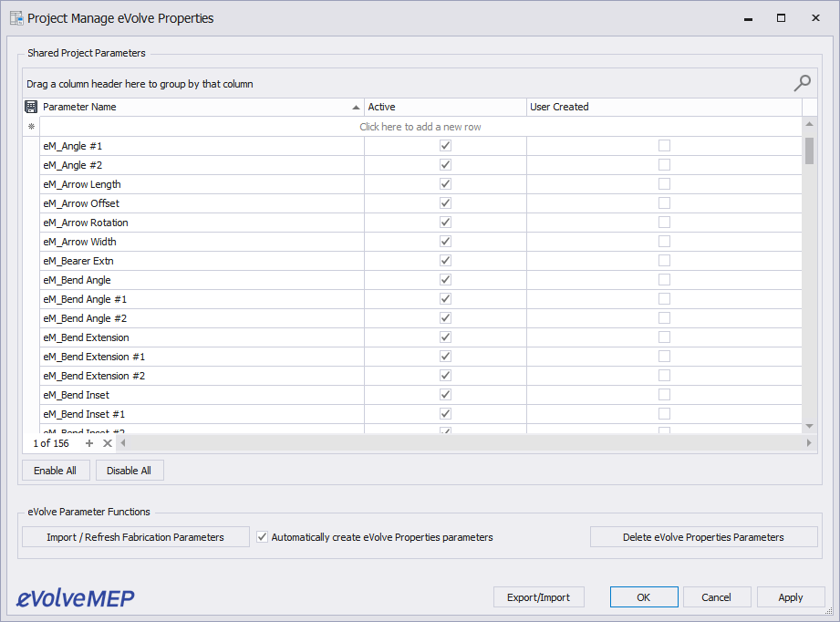Confirm with the OK button

pyautogui.click(x=644, y=596)
